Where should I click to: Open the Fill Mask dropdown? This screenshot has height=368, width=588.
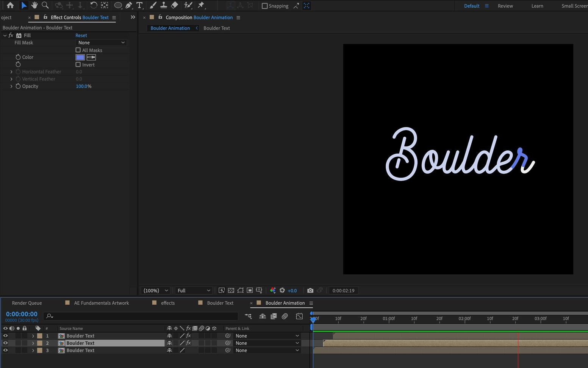pyautogui.click(x=101, y=42)
